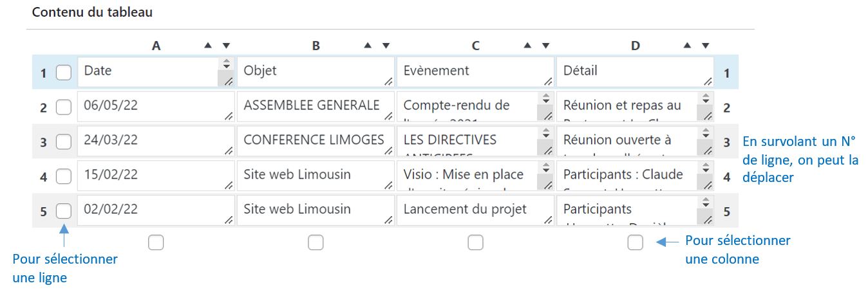868x290 pixels.
Task: Click the up arrow of column B
Action: [x=368, y=46]
